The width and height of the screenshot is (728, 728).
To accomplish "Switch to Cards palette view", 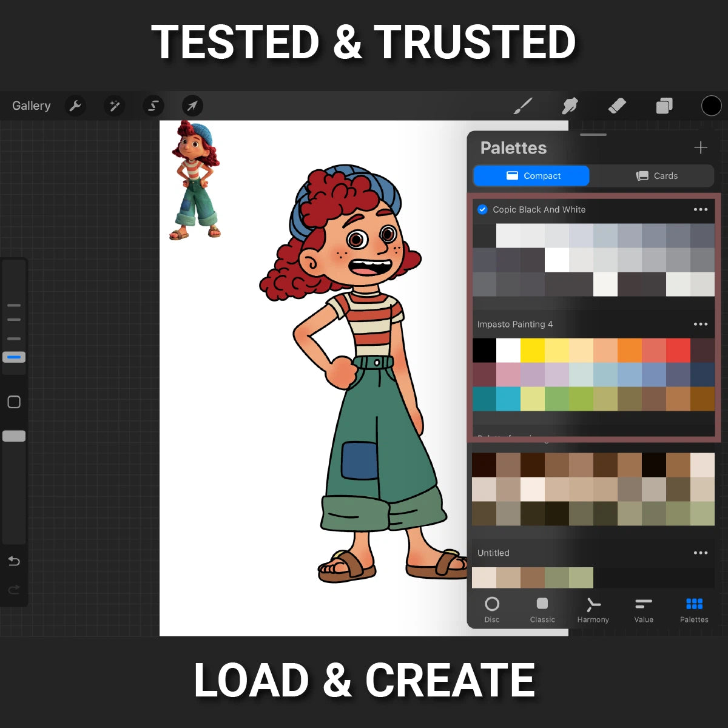I will [x=656, y=176].
